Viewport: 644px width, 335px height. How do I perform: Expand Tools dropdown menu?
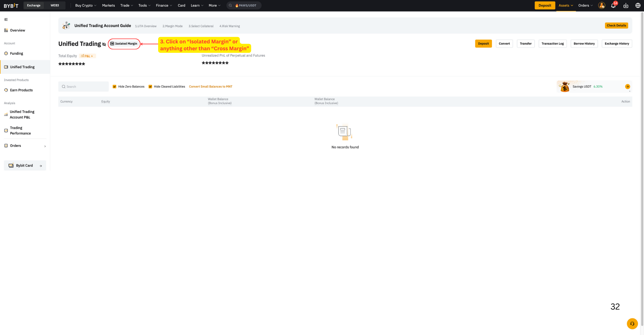coord(144,5)
